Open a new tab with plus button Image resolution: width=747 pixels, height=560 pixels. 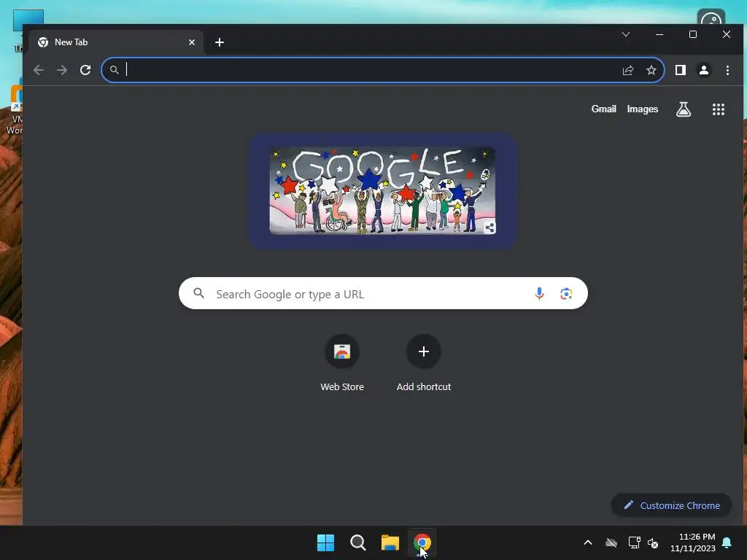219,42
